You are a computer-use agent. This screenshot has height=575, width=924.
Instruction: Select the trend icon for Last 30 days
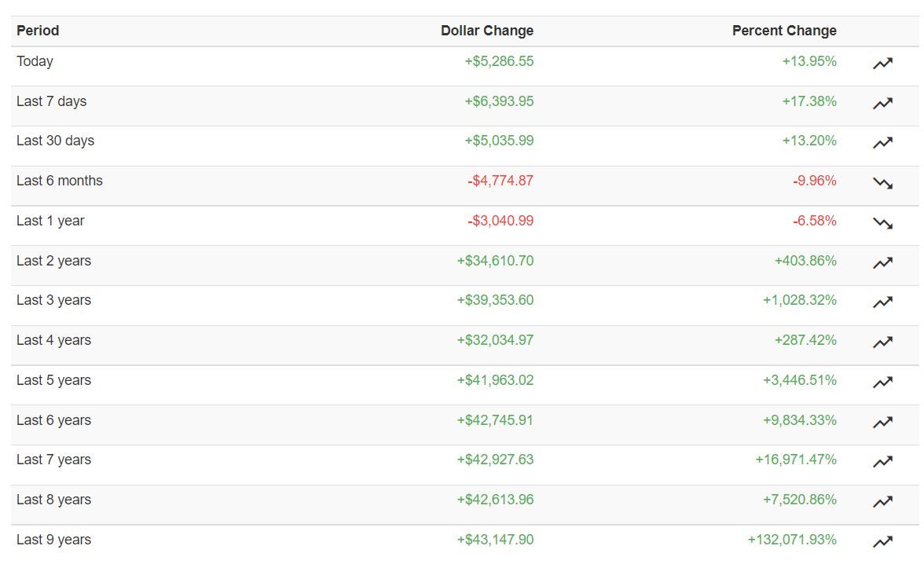(x=882, y=143)
